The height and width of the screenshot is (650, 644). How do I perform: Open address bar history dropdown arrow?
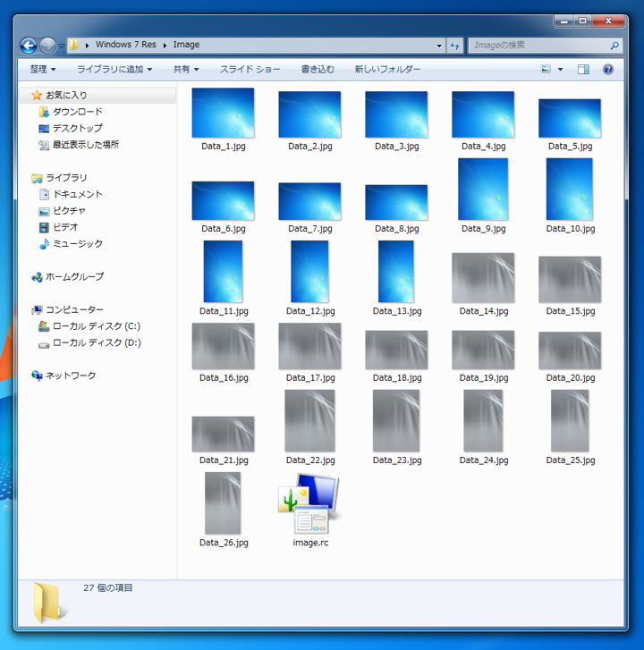[439, 46]
